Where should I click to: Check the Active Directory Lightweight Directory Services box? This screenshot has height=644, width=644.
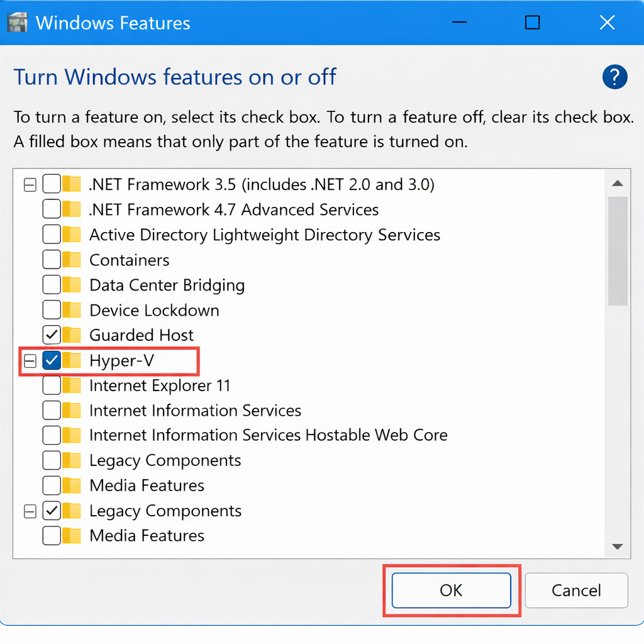click(51, 234)
